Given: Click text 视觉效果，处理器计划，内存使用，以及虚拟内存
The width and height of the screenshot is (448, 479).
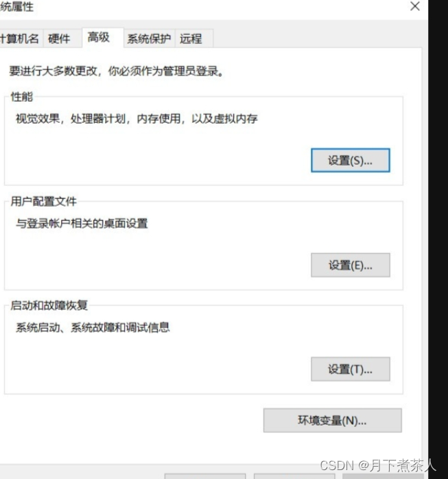Looking at the screenshot, I should pos(137,119).
